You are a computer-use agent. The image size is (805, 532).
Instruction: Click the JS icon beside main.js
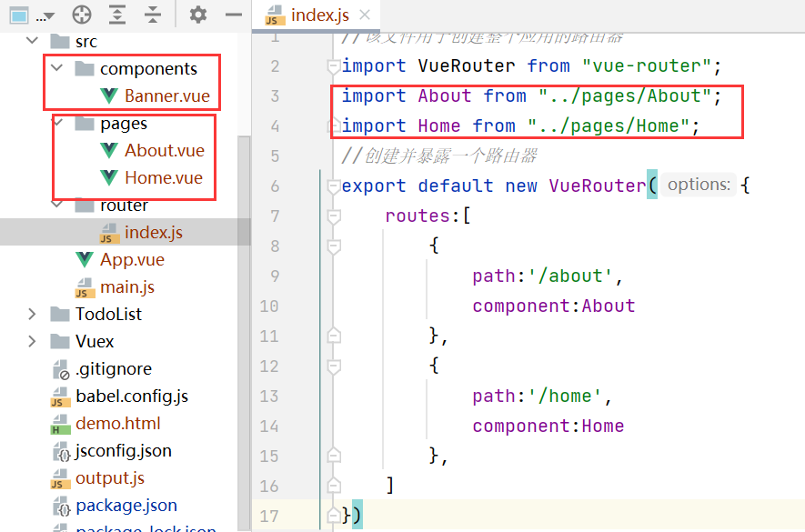(x=85, y=287)
